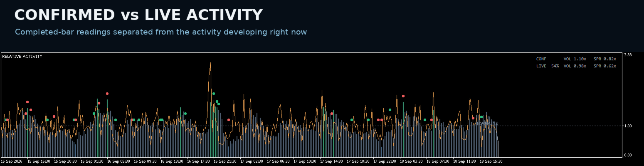Select the 17 Sep 14:30 time label
This screenshot has height=166, width=644.
(x=332, y=161)
